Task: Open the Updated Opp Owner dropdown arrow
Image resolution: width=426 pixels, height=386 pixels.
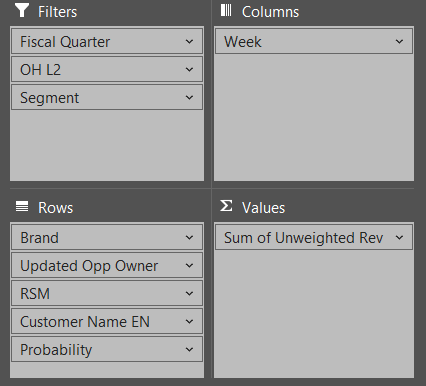Action: tap(189, 266)
